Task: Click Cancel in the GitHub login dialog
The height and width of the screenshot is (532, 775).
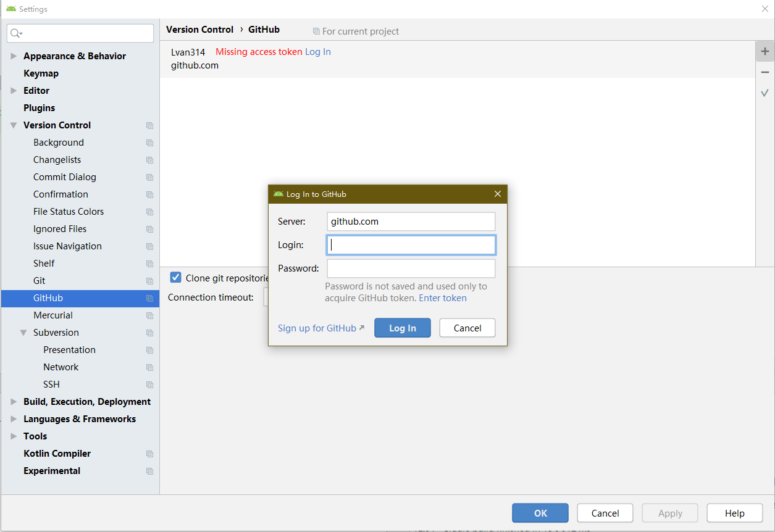Action: tap(467, 328)
